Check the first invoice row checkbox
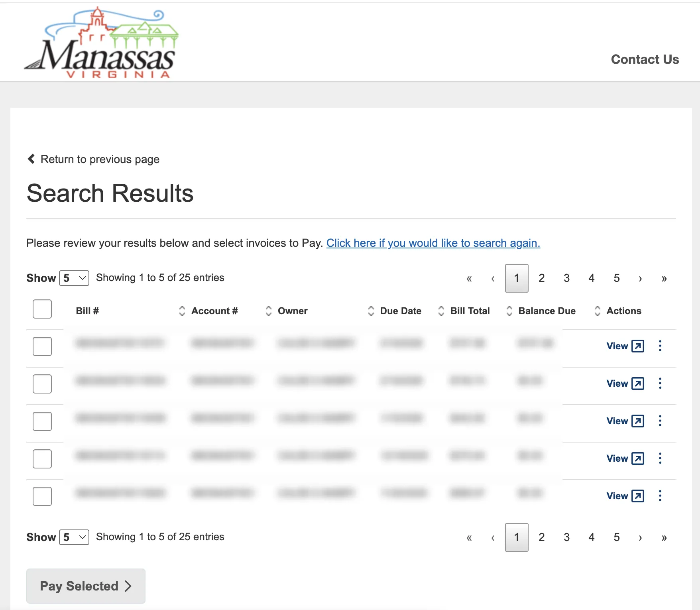This screenshot has height=610, width=700. pos(42,346)
